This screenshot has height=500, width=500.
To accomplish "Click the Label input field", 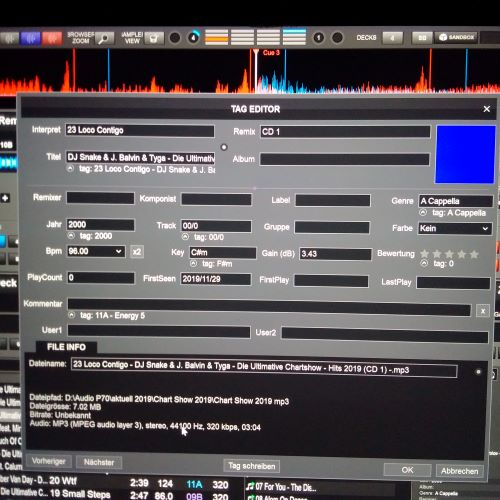I will pos(333,201).
